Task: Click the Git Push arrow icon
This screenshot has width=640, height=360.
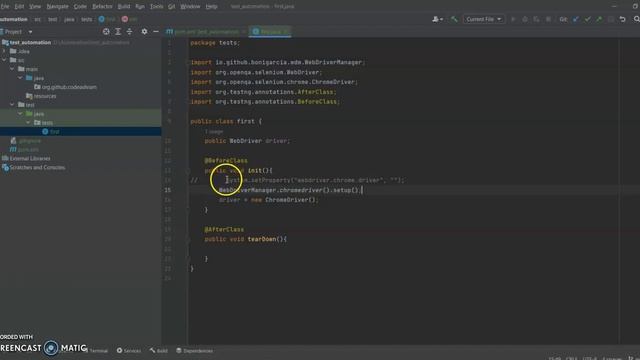Action: (599, 19)
